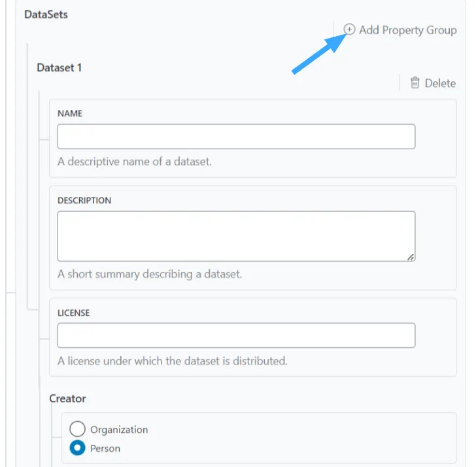Screen dimensions: 476x467
Task: Click the resize handle of the Description box
Action: click(410, 257)
